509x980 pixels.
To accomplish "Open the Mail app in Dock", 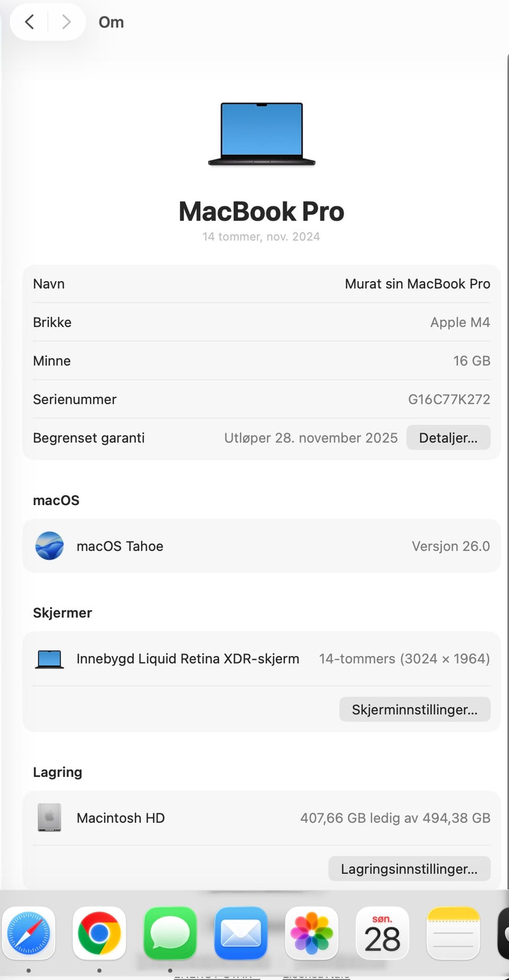I will click(x=241, y=933).
